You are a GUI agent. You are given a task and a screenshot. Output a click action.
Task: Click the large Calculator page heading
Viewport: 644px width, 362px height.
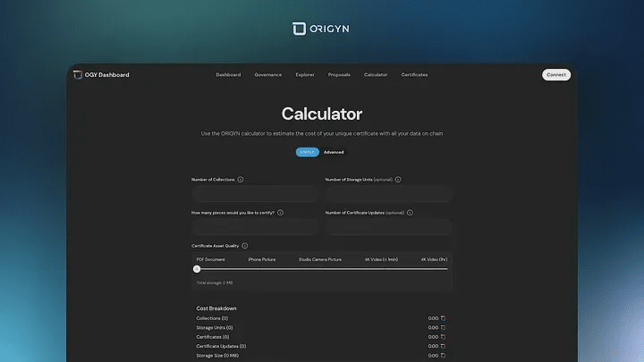322,114
